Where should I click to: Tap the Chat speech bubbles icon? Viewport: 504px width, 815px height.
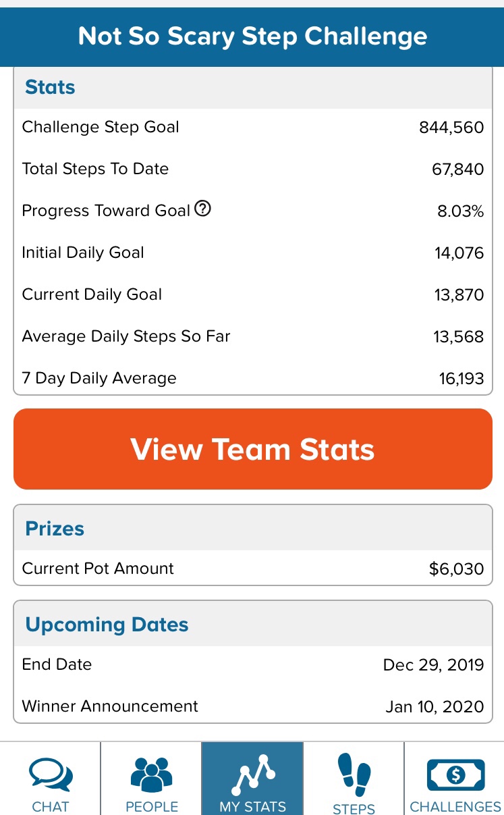(50, 774)
